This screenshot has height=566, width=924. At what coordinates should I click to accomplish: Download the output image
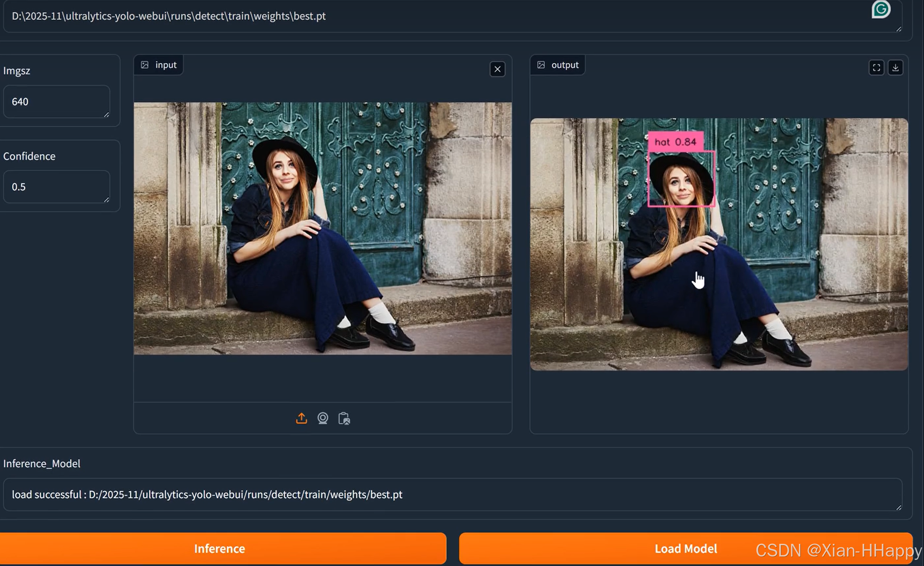tap(895, 68)
